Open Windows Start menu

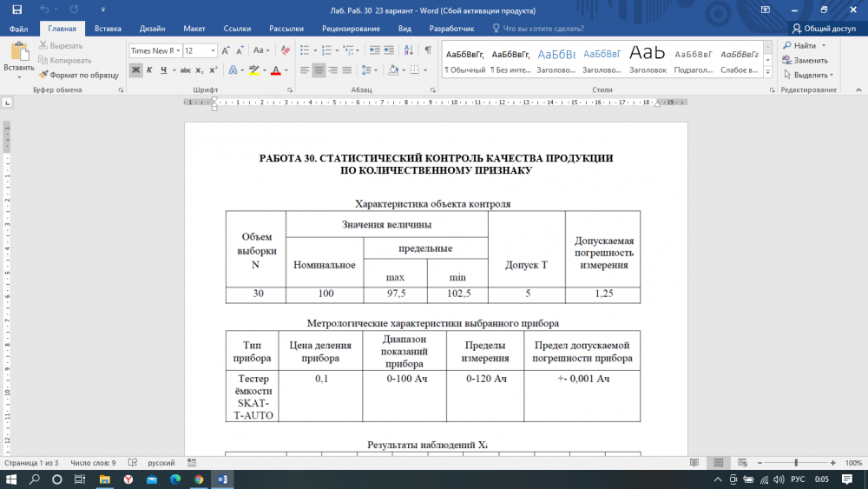click(x=11, y=479)
